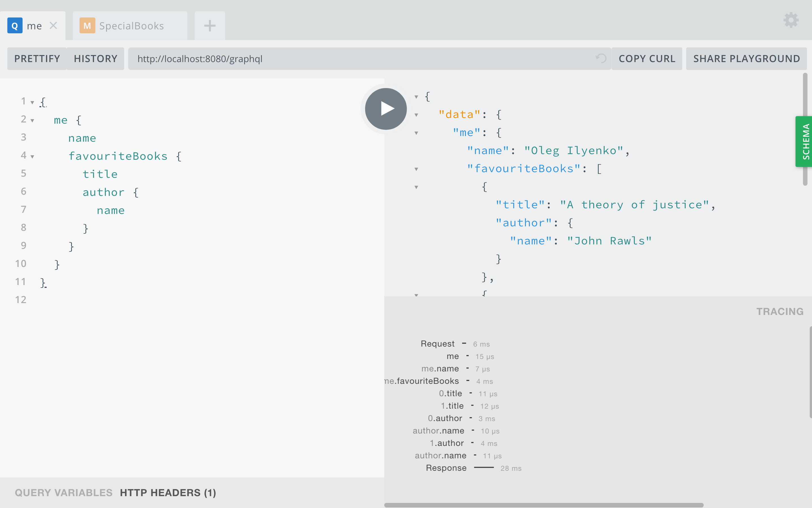Open the HTTP HEADERS panel
The width and height of the screenshot is (812, 508).
point(167,492)
